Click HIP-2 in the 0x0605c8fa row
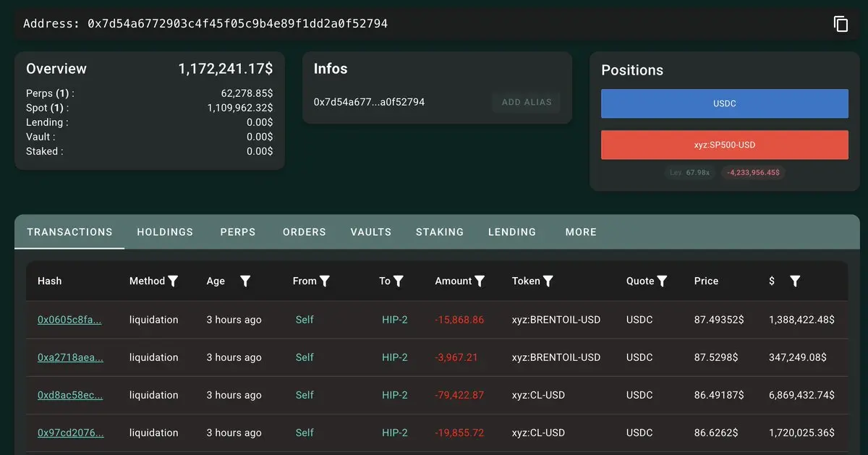 click(395, 320)
